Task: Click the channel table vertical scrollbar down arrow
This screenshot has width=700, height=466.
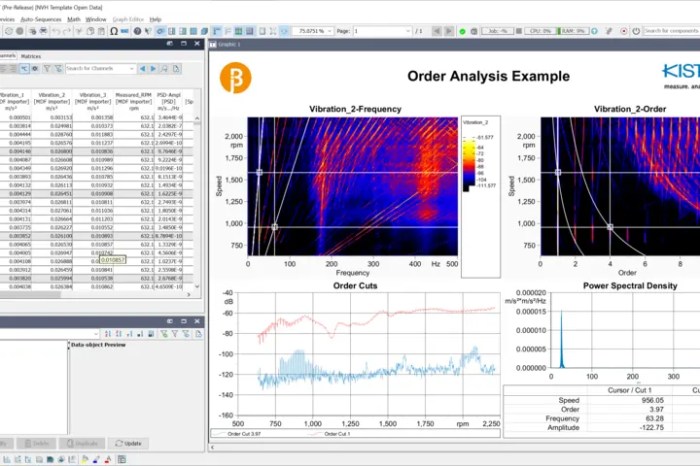Action: 197,287
